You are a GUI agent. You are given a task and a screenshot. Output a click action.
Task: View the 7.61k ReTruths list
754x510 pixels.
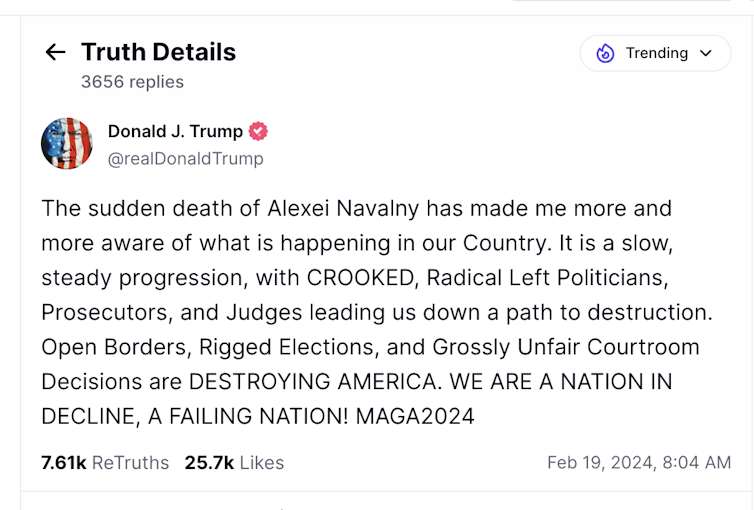tap(105, 462)
